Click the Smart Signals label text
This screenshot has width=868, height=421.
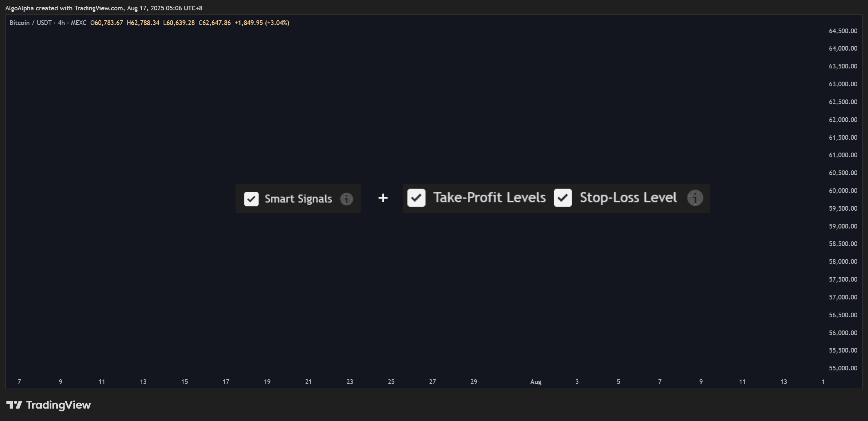pyautogui.click(x=298, y=199)
